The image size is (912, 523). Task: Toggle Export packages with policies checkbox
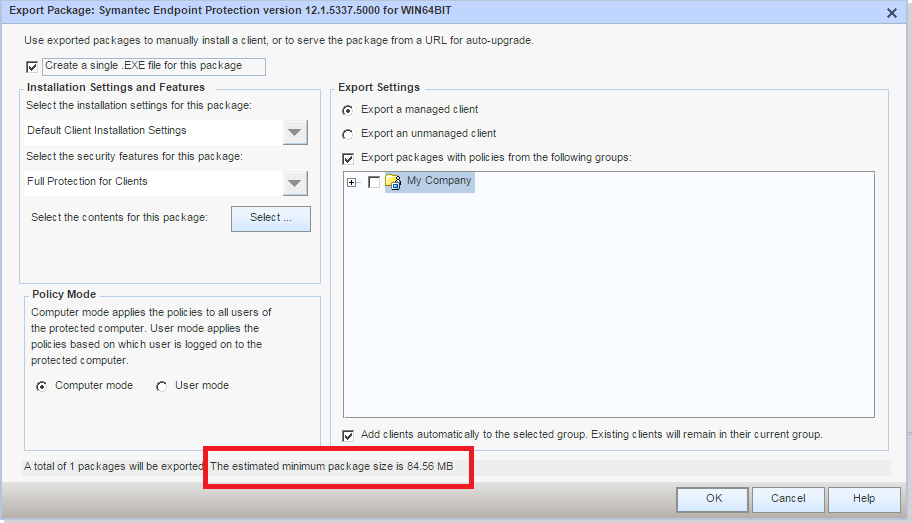348,158
